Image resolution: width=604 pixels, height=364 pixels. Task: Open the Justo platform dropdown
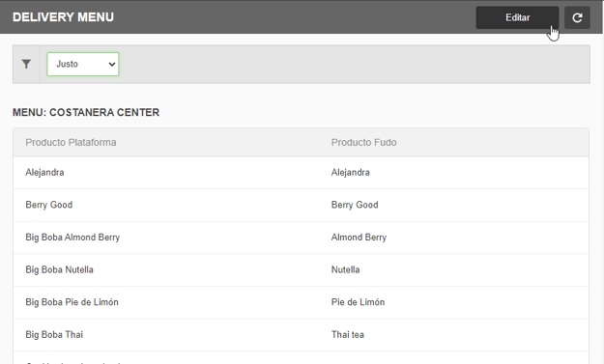coord(83,64)
